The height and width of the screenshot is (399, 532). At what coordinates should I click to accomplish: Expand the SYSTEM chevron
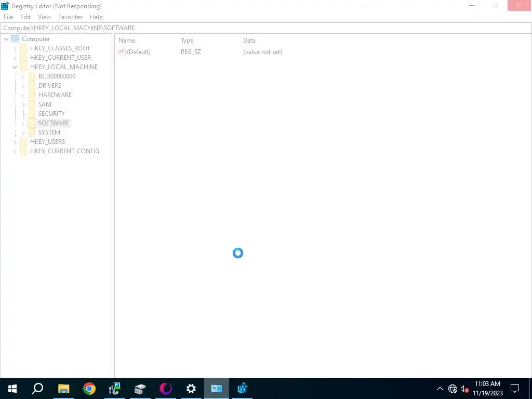coord(23,132)
